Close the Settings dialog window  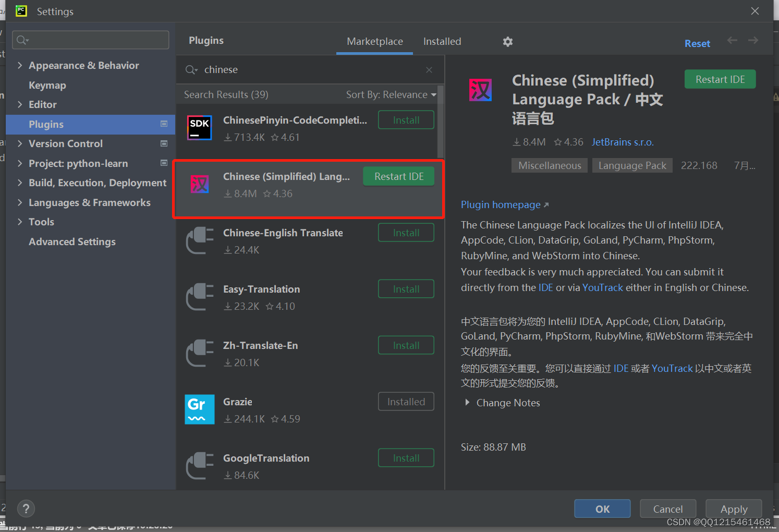tap(755, 11)
